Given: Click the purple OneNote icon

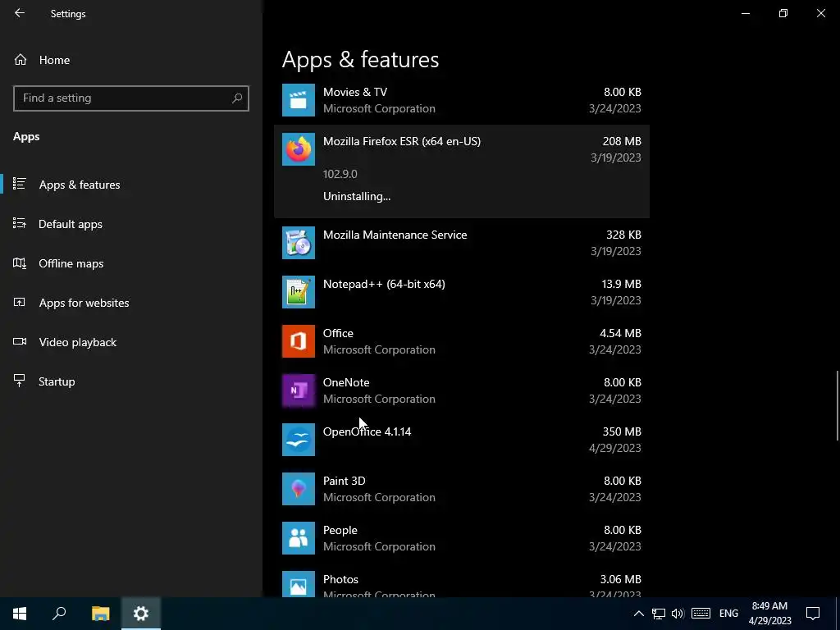Looking at the screenshot, I should point(299,390).
